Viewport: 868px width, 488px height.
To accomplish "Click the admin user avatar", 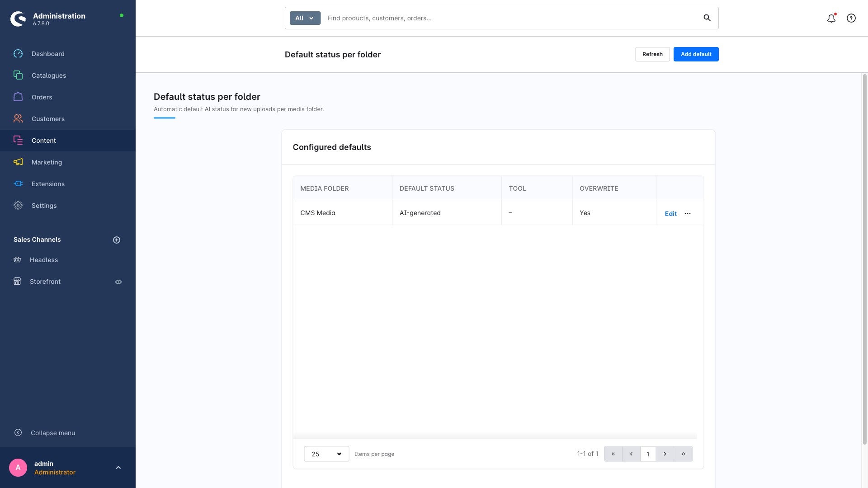I will coord(18,468).
